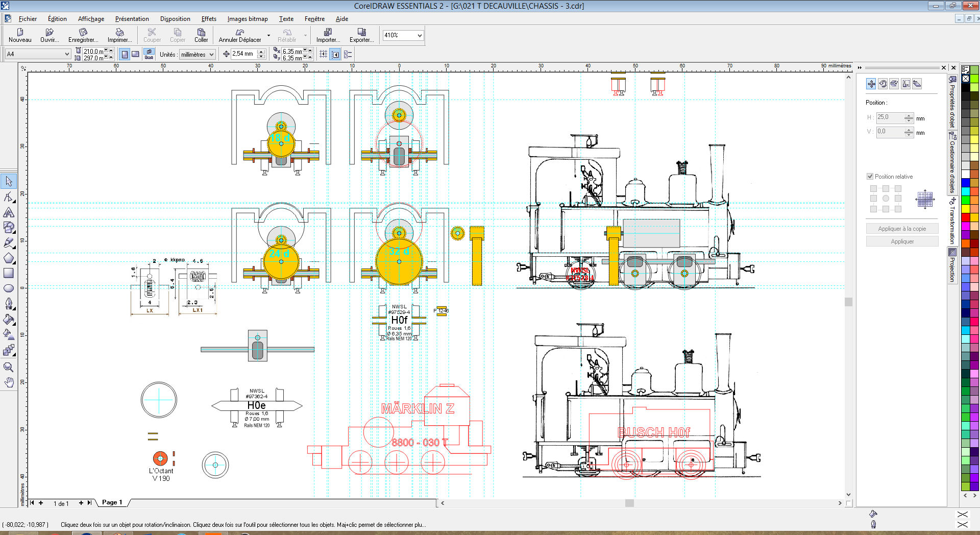Add page with plus button after counter
Viewport: 980px width, 535px height.
click(81, 503)
